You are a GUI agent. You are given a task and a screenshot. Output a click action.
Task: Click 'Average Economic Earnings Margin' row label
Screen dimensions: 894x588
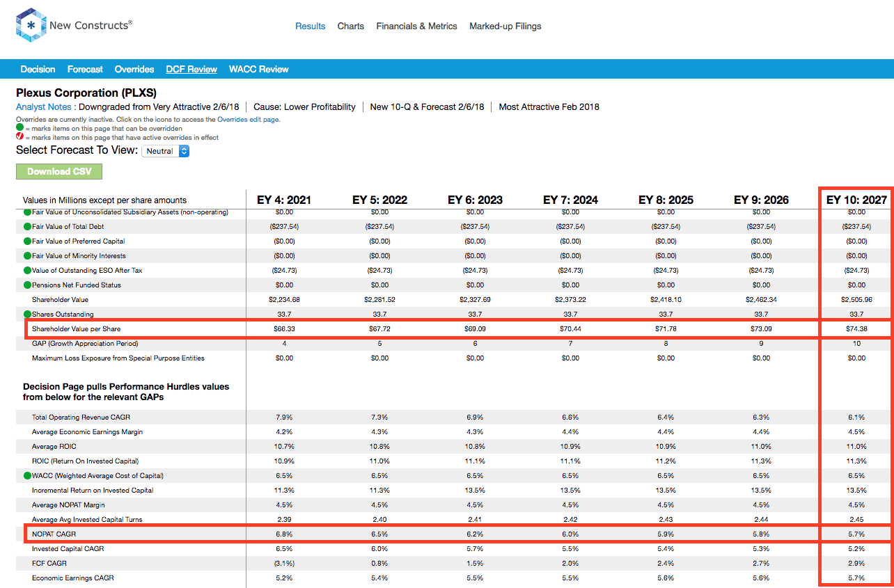pyautogui.click(x=87, y=431)
